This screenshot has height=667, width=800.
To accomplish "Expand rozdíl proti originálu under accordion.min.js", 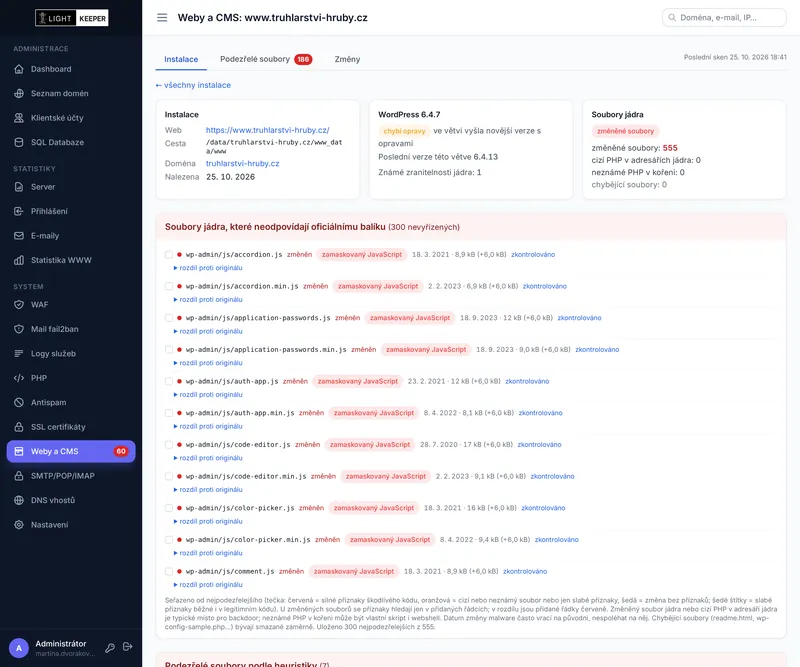I will pos(208,300).
